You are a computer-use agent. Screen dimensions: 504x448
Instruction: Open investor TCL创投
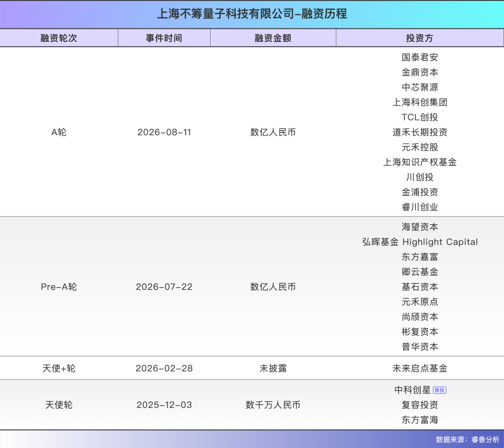pyautogui.click(x=420, y=117)
